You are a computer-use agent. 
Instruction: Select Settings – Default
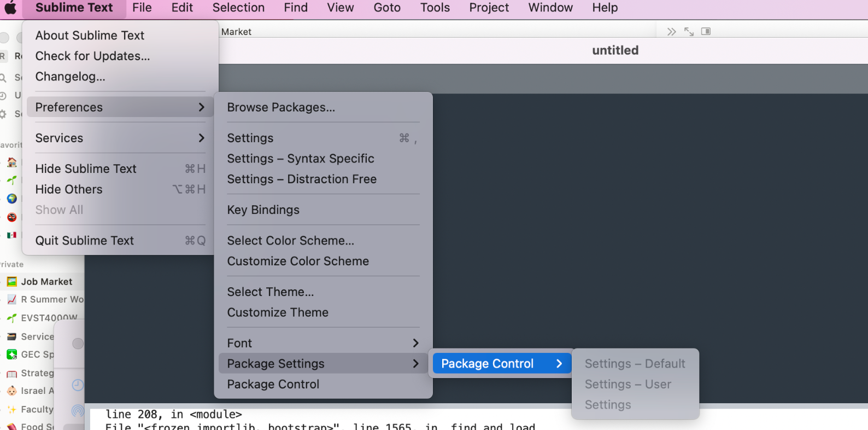(x=635, y=364)
